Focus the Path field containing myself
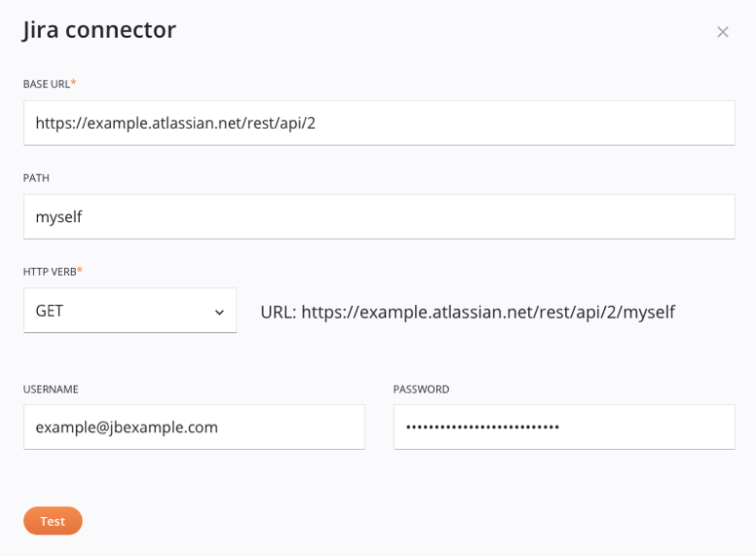The width and height of the screenshot is (756, 556). pyautogui.click(x=379, y=217)
